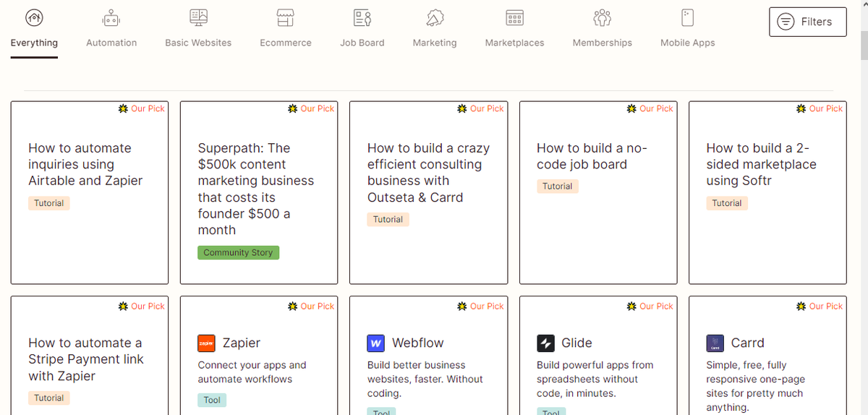
Task: Open the Marketplaces tab label
Action: tap(514, 43)
